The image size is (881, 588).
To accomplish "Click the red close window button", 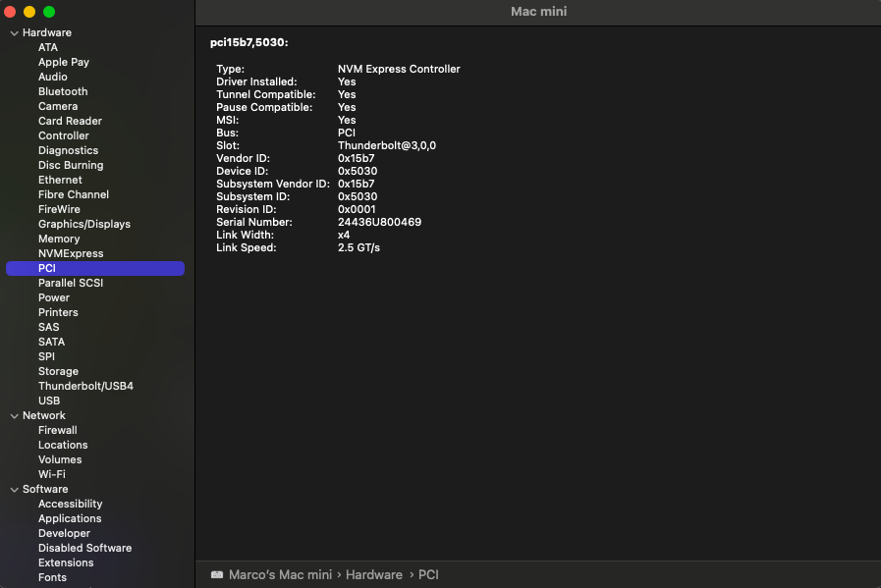I will (10, 12).
